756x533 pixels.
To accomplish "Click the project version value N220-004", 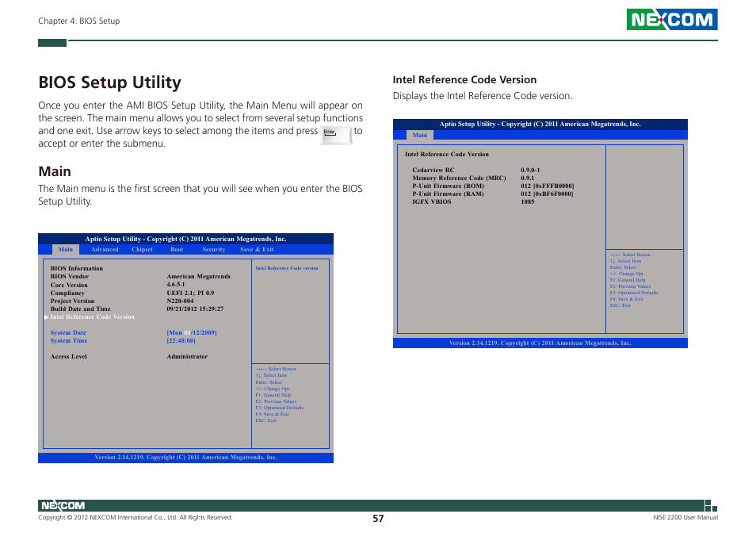I will pos(181,301).
